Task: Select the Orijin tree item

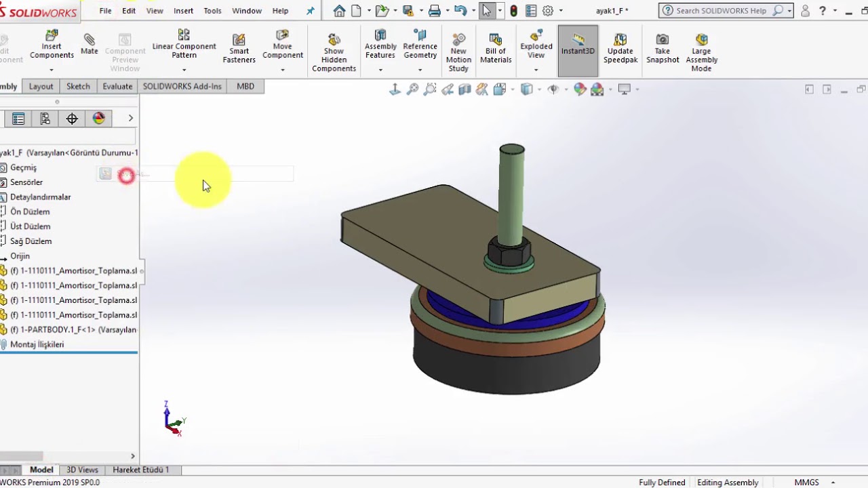Action: click(20, 256)
